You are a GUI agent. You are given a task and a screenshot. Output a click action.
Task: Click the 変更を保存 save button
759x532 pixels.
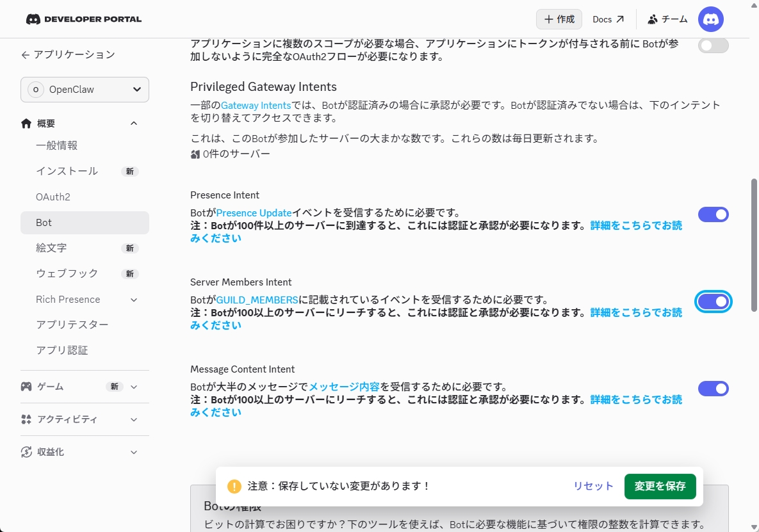click(x=660, y=486)
